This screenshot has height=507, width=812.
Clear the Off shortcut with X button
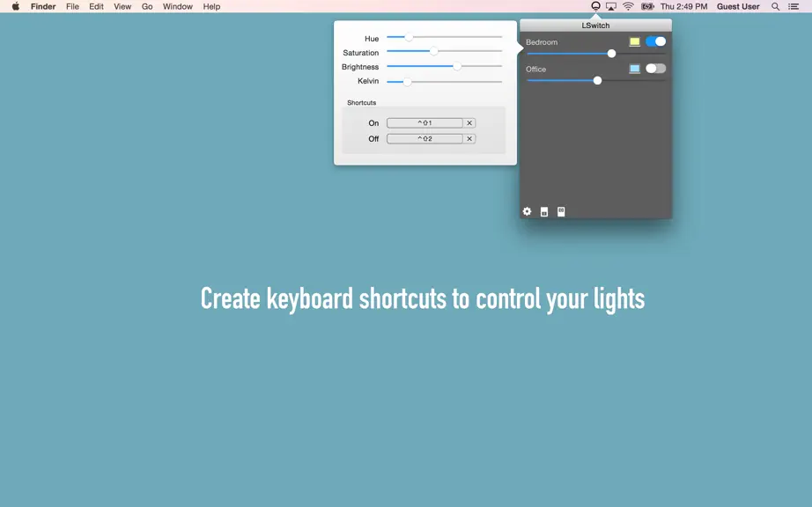pyautogui.click(x=469, y=139)
